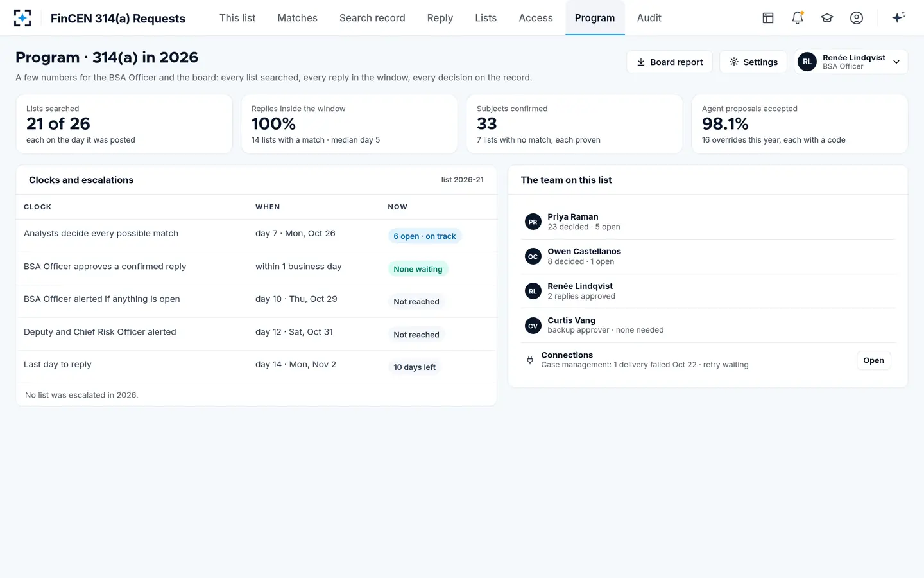Switch to the This list tab
The image size is (924, 578).
coord(237,18)
